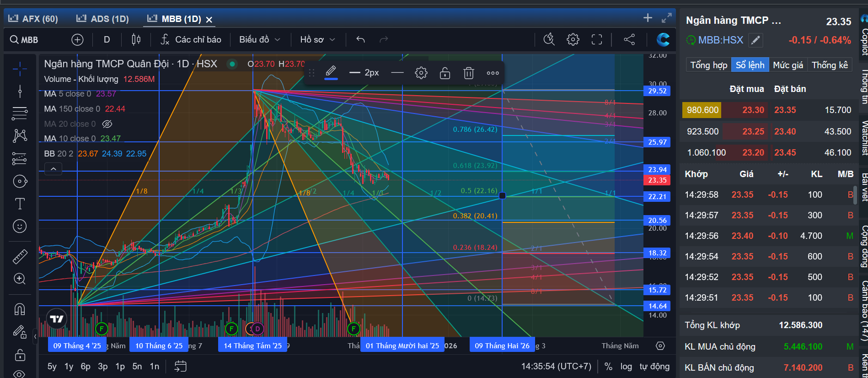Undo the last chart action
This screenshot has height=378, width=868.
click(360, 40)
